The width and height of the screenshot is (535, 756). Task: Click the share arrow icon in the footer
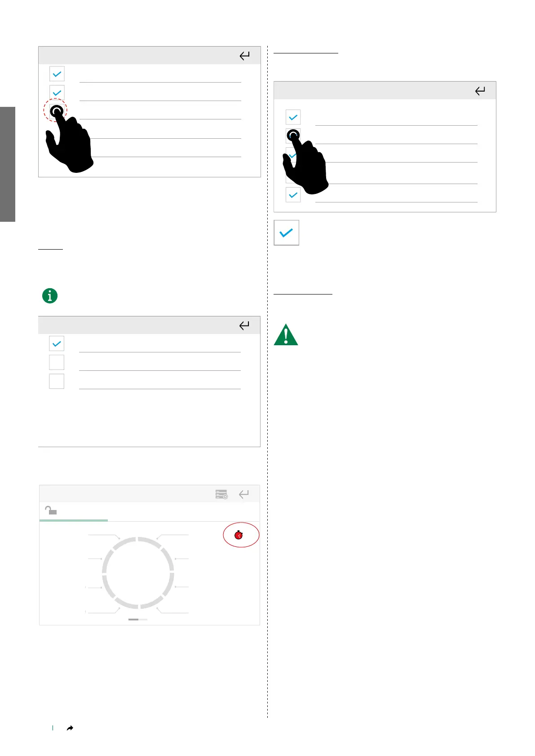[x=70, y=728]
